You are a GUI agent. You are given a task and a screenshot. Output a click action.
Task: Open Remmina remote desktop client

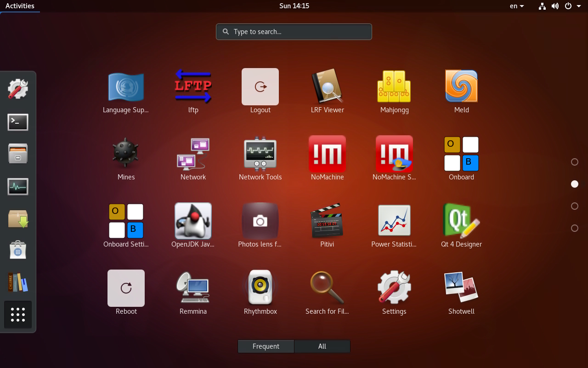tap(193, 288)
